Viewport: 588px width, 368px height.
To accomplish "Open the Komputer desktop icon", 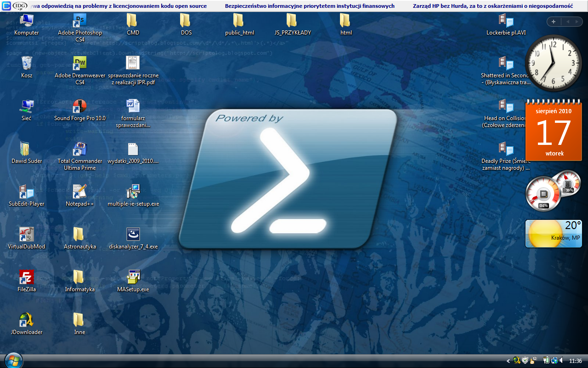I will click(27, 24).
